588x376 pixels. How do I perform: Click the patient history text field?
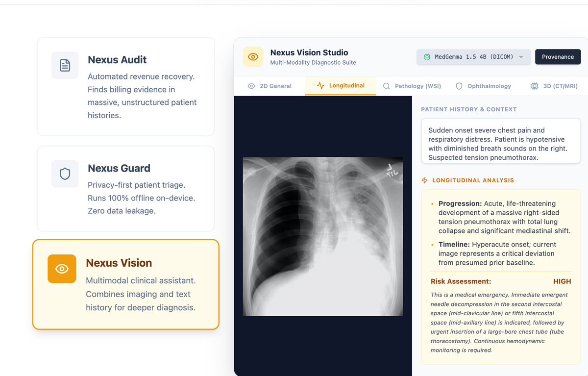(x=501, y=141)
